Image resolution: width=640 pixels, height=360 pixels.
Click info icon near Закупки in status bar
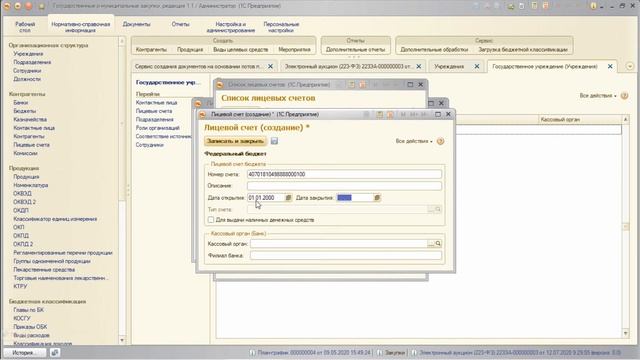tap(380, 353)
